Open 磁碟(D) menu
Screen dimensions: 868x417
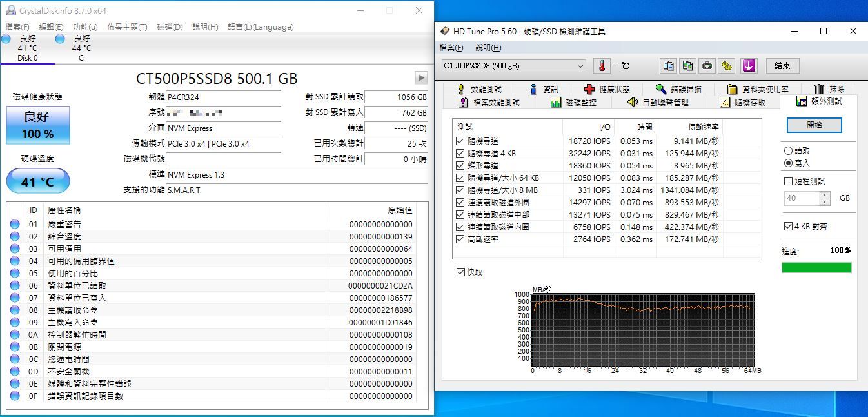click(170, 27)
